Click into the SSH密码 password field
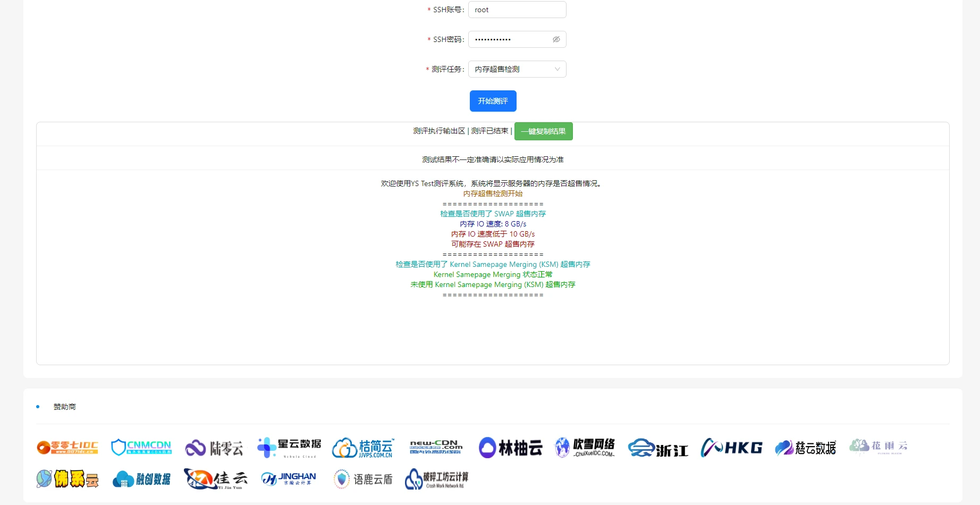The width and height of the screenshot is (980, 505). 510,39
